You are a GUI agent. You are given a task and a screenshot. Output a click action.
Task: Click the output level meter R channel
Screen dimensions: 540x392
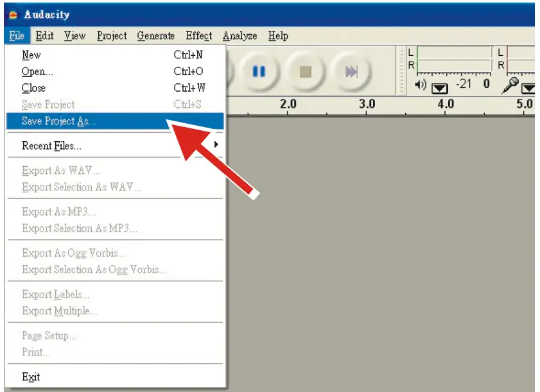pos(454,65)
